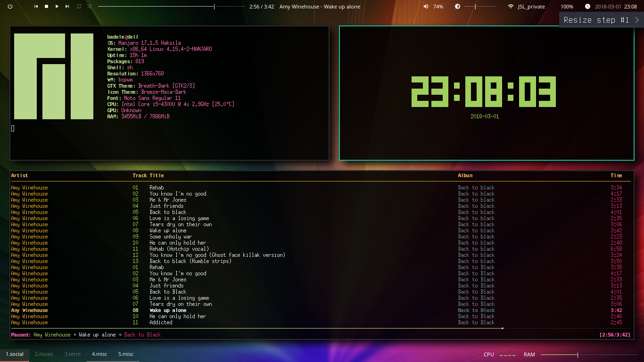
Task: Click the badele@dell username text
Action: 123,37
